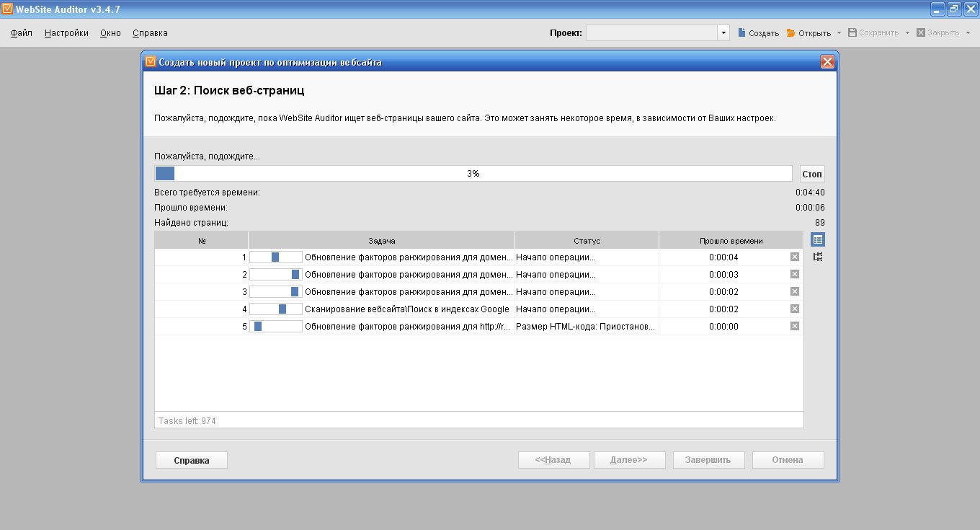Close the new project dialog

pos(827,62)
